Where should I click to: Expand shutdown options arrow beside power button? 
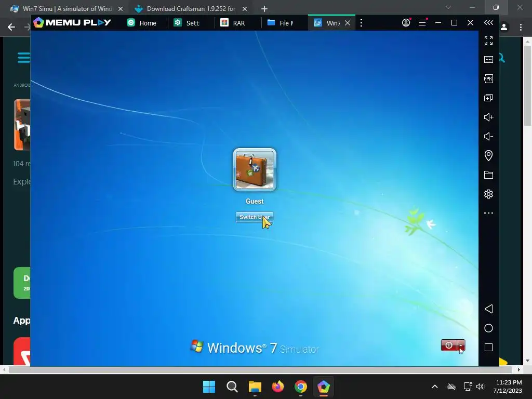(x=461, y=345)
